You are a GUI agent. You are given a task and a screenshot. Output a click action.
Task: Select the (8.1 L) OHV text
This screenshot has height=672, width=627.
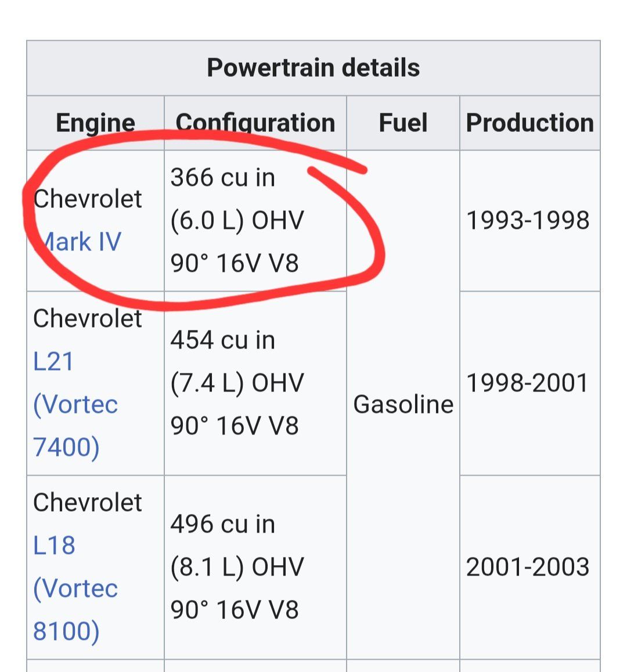[237, 567]
